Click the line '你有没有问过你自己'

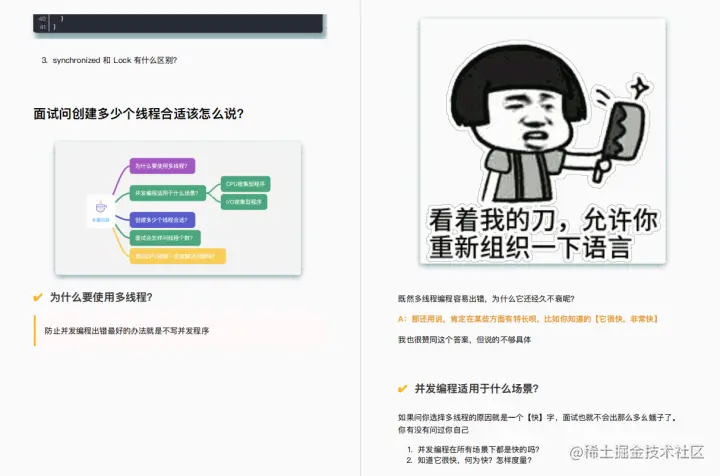point(433,430)
